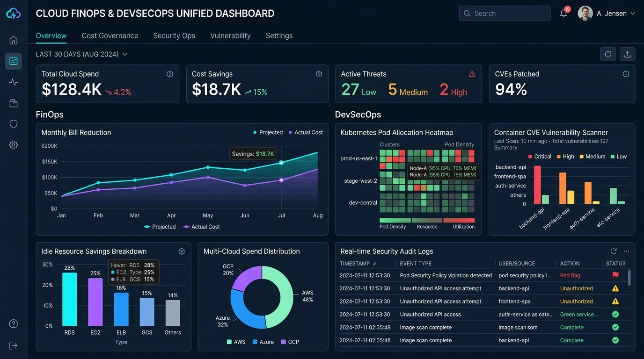Select prod-us-east-1 cluster label
The image size is (644, 359).
click(359, 158)
